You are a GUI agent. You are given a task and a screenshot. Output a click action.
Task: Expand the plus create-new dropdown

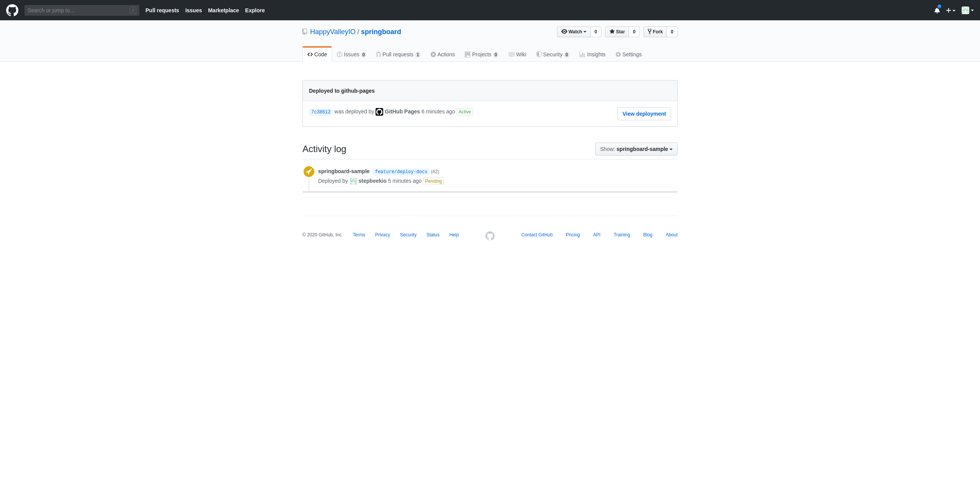tap(951, 10)
